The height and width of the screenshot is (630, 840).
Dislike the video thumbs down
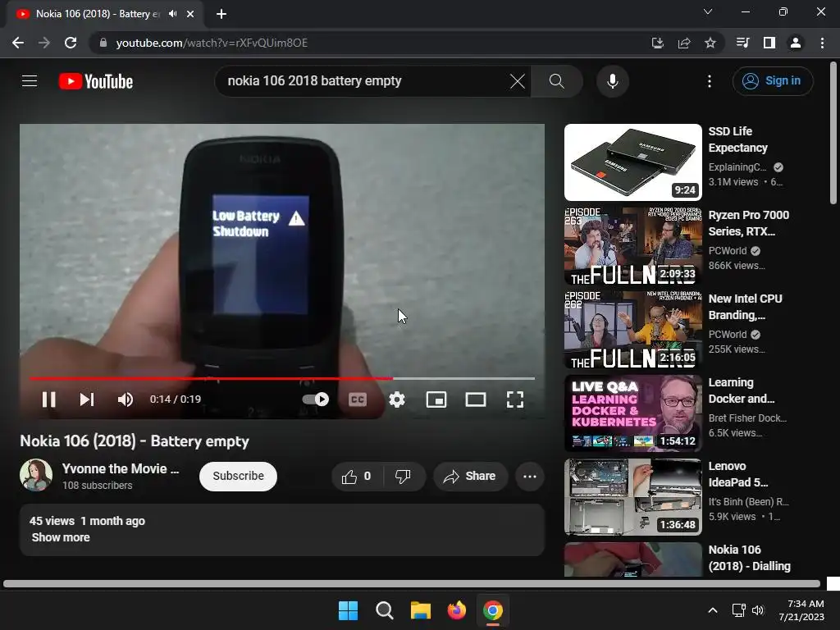point(404,477)
